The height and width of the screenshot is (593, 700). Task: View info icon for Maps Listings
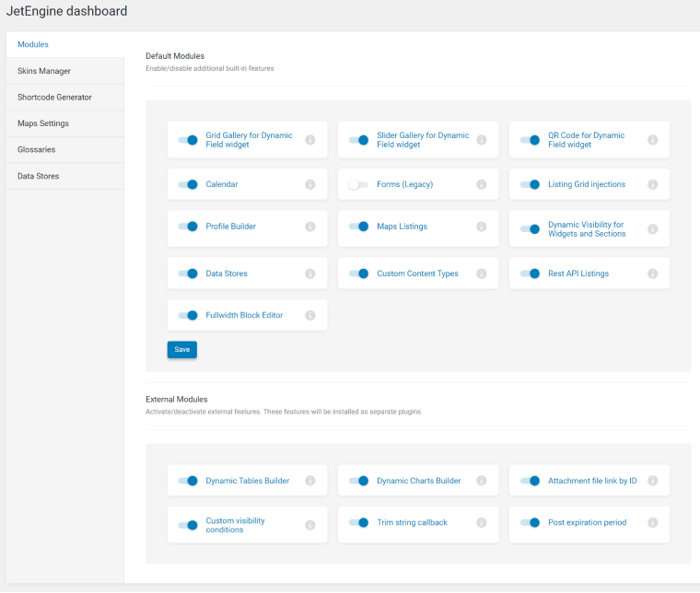(x=481, y=227)
